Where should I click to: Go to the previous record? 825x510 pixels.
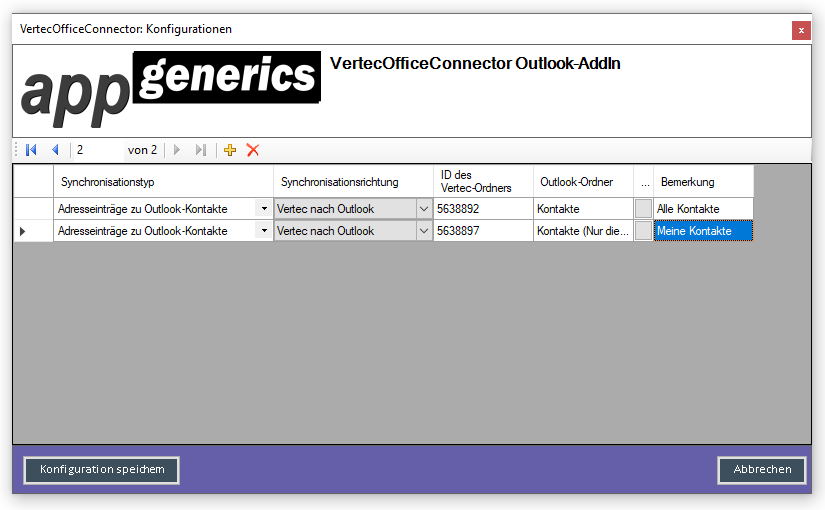click(55, 150)
